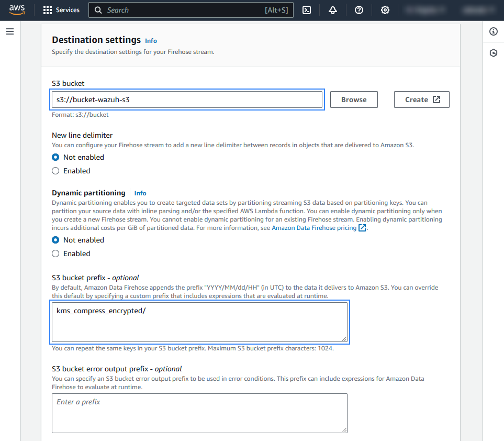Click Browse to choose an S3 bucket

(x=354, y=100)
